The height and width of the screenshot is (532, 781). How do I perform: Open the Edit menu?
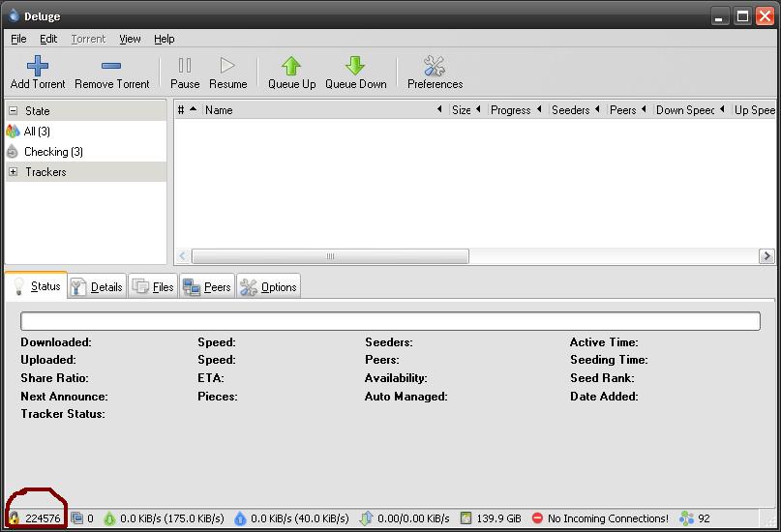click(x=48, y=39)
